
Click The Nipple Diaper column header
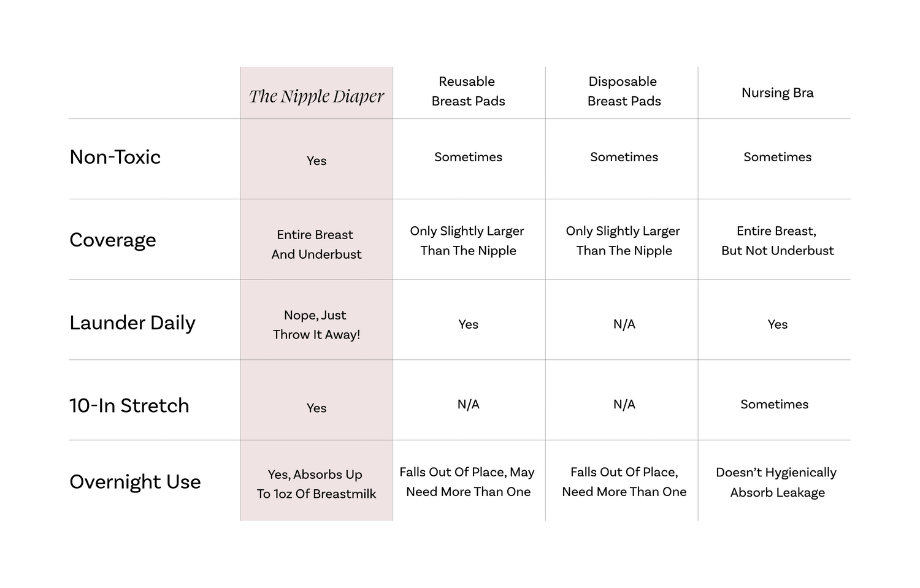click(316, 96)
